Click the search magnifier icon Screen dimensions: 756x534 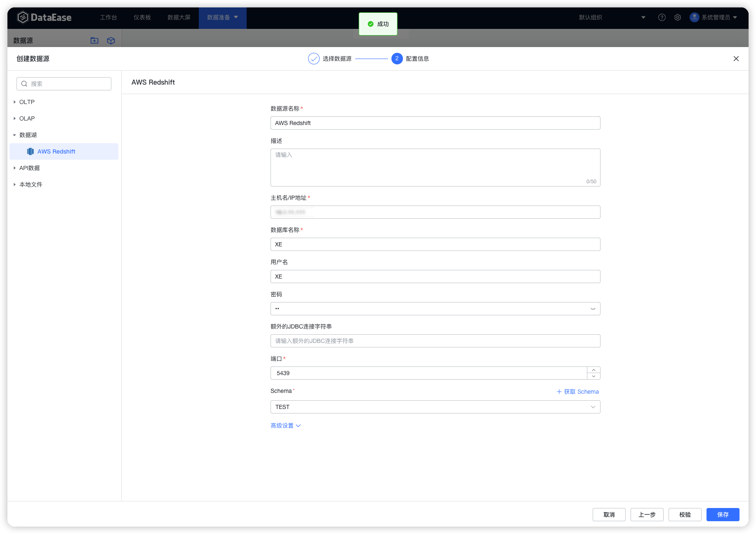(24, 84)
